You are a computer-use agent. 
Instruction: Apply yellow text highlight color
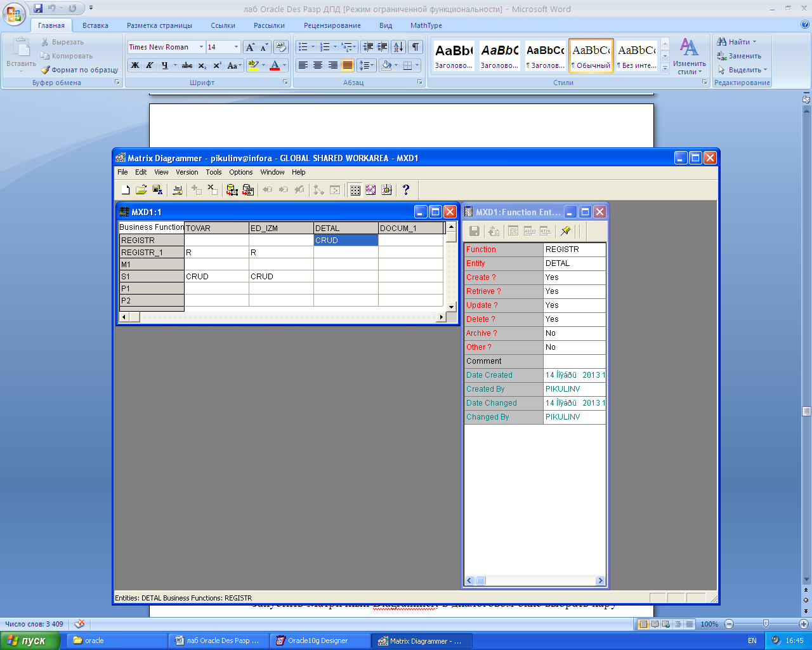[253, 65]
